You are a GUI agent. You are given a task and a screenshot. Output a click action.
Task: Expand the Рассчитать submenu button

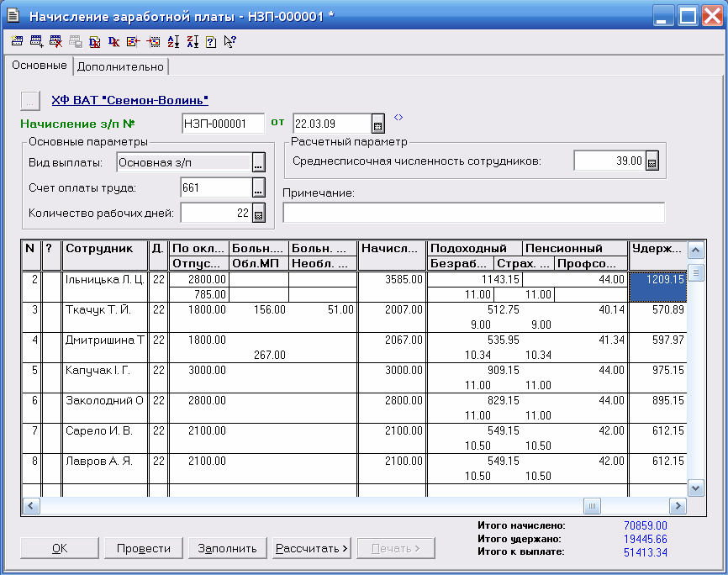312,548
